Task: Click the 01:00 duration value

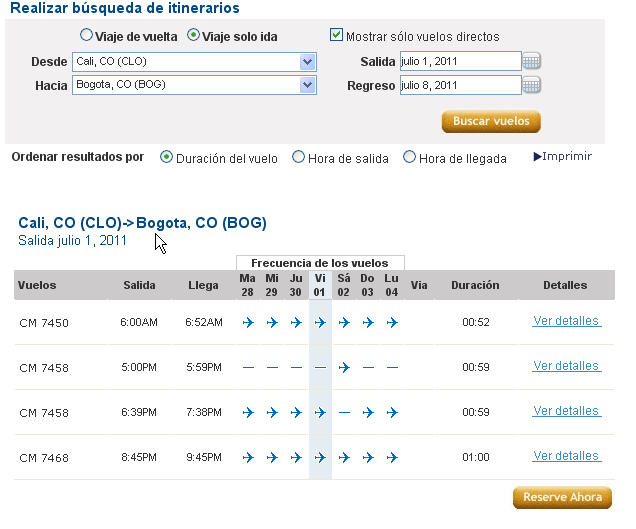Action: point(476,458)
